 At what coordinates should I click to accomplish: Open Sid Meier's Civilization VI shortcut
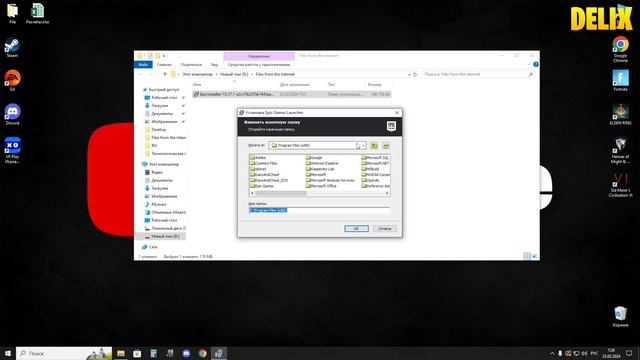pyautogui.click(x=620, y=184)
